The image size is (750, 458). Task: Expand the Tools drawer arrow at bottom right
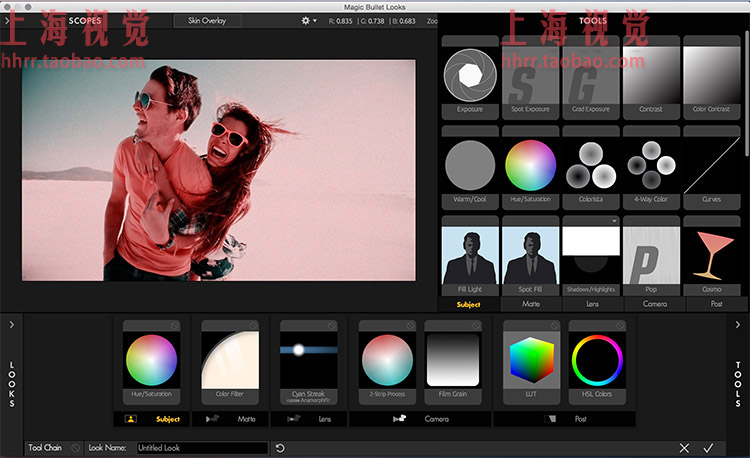738,324
